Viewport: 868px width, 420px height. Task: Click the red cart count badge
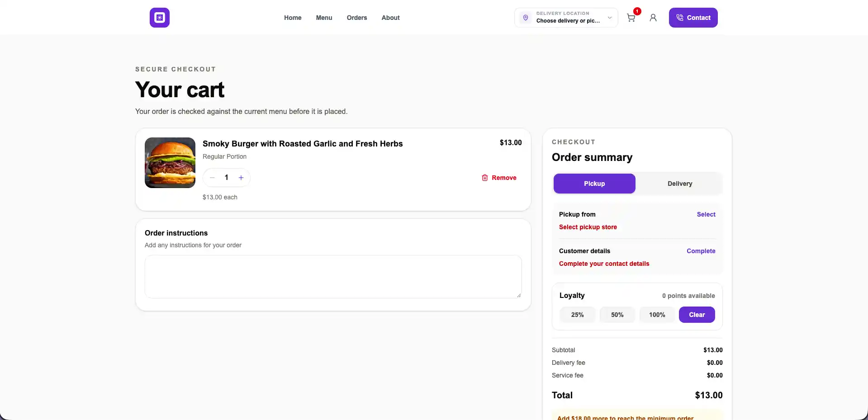(637, 11)
